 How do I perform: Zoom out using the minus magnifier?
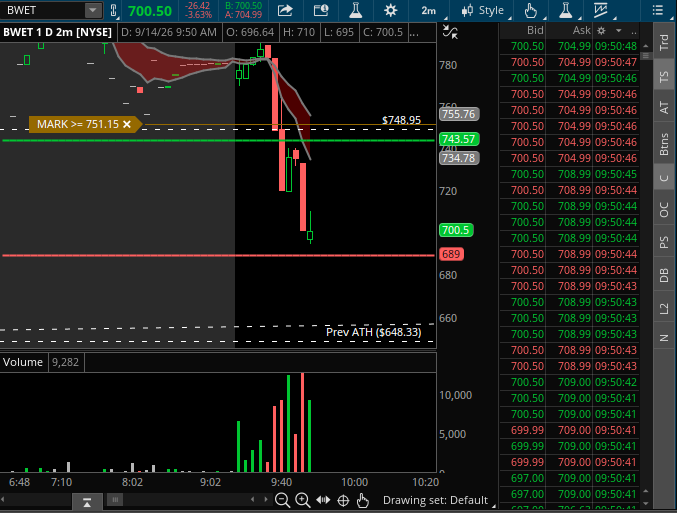coord(282,500)
